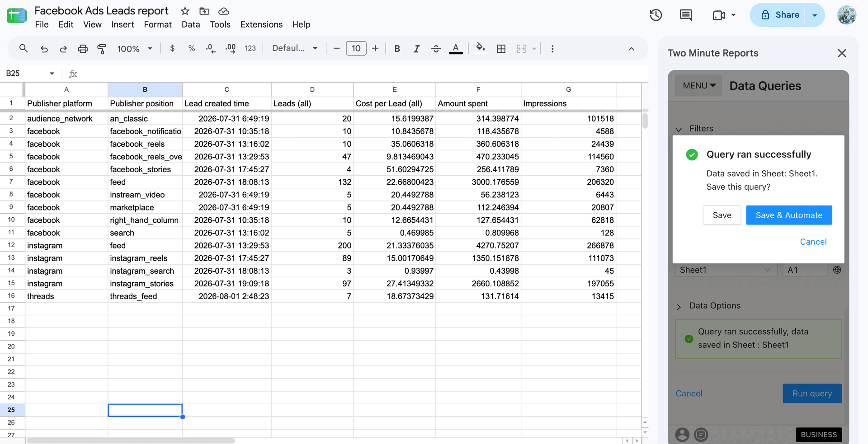868x444 pixels.
Task: Open the comments panel icon
Action: point(686,15)
